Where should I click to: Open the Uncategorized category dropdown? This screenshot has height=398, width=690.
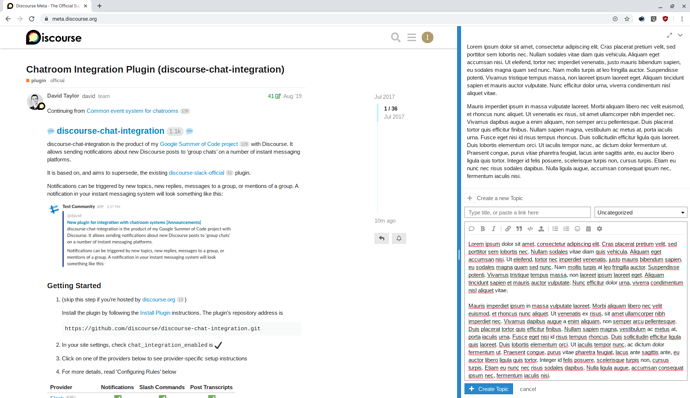click(640, 212)
